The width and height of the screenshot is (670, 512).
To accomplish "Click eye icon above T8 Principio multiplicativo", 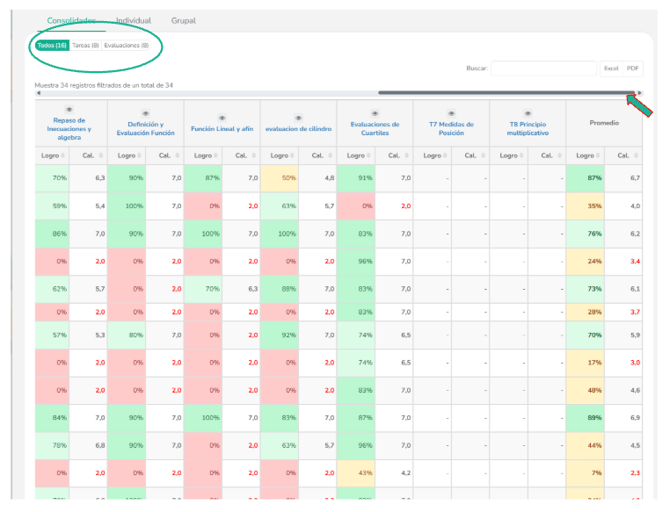I will (x=527, y=114).
